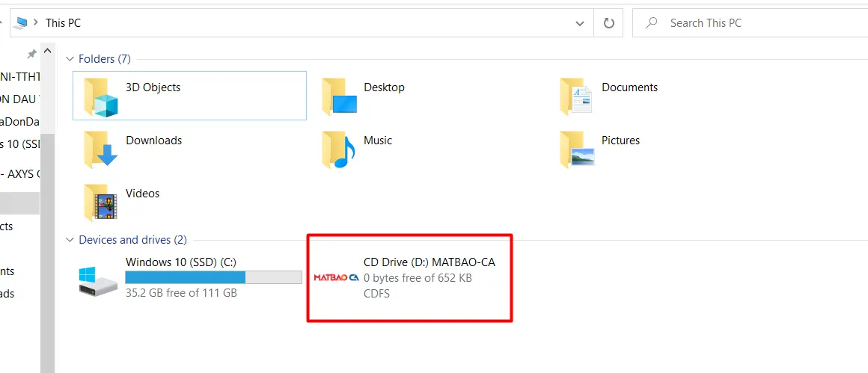The width and height of the screenshot is (868, 373).
Task: Click the 'Folders (7)' group header
Action: click(105, 58)
